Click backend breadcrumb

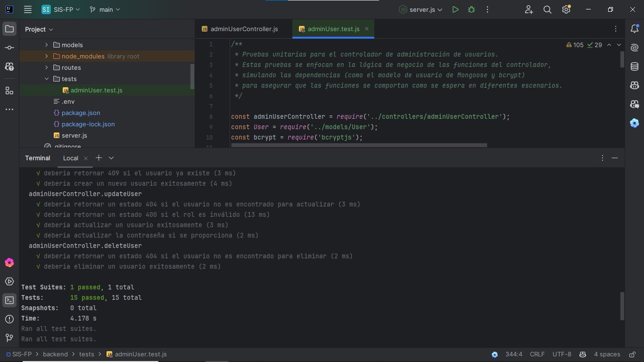pyautogui.click(x=55, y=354)
